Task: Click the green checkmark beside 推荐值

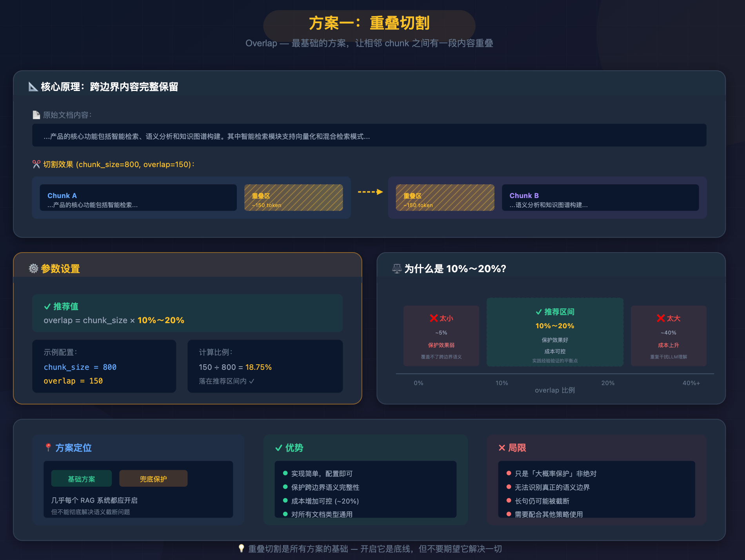Action: pyautogui.click(x=47, y=306)
